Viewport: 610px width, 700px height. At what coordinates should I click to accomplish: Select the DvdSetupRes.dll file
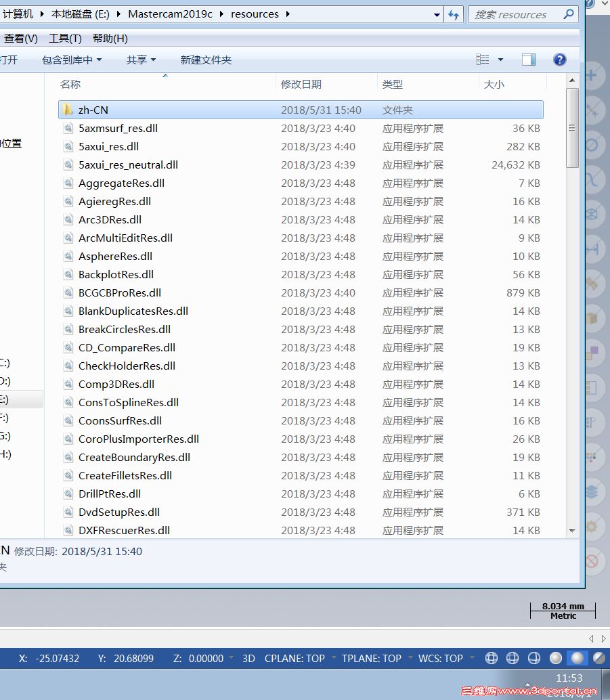pyautogui.click(x=301, y=512)
